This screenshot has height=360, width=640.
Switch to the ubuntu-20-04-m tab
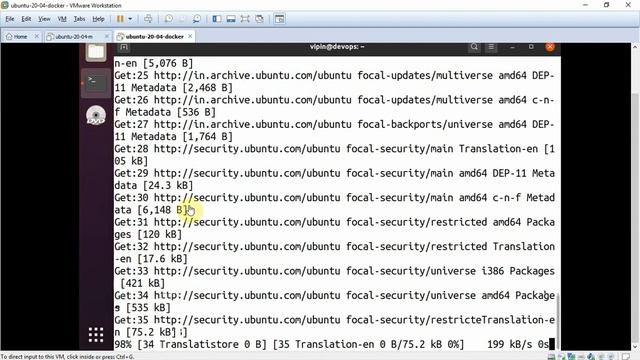coord(73,36)
